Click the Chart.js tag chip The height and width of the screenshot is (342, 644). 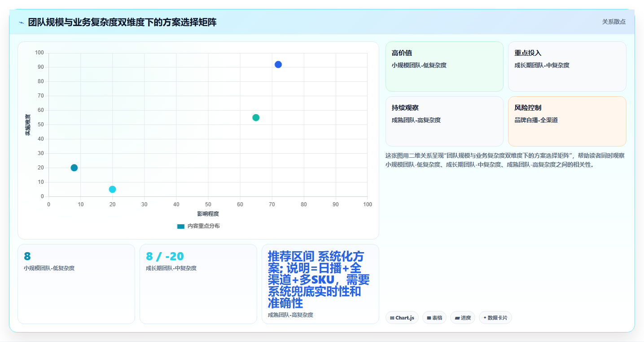[x=402, y=318]
